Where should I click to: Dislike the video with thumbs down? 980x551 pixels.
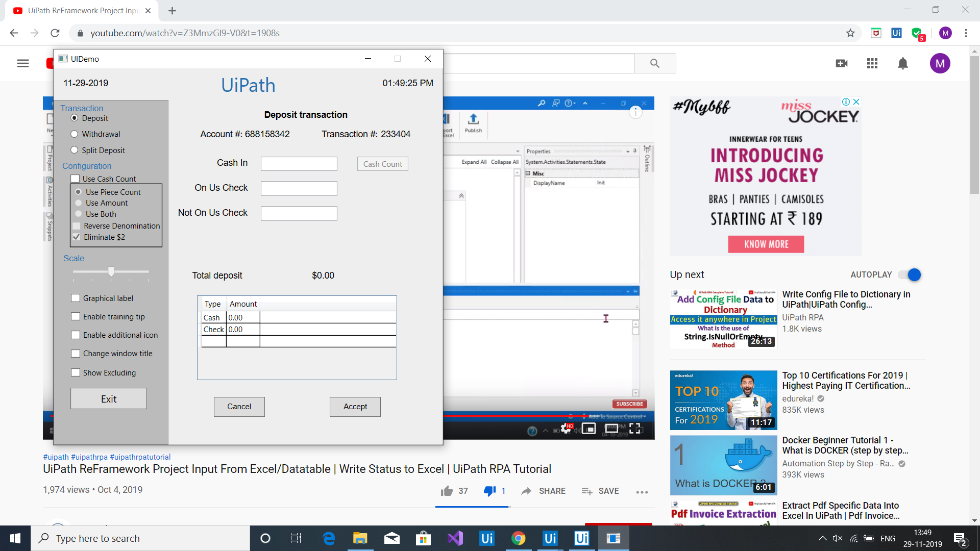point(489,491)
